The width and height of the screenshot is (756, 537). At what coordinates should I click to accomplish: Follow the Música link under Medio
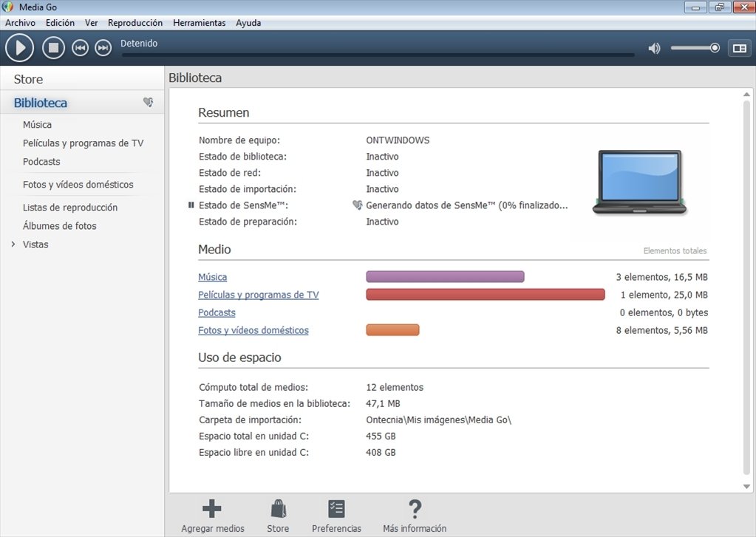point(212,277)
